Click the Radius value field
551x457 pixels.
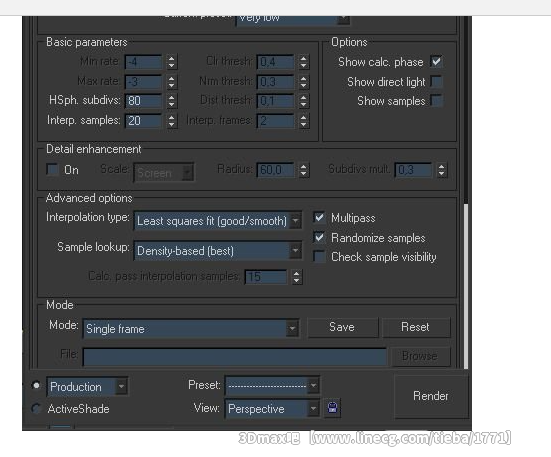tap(275, 170)
